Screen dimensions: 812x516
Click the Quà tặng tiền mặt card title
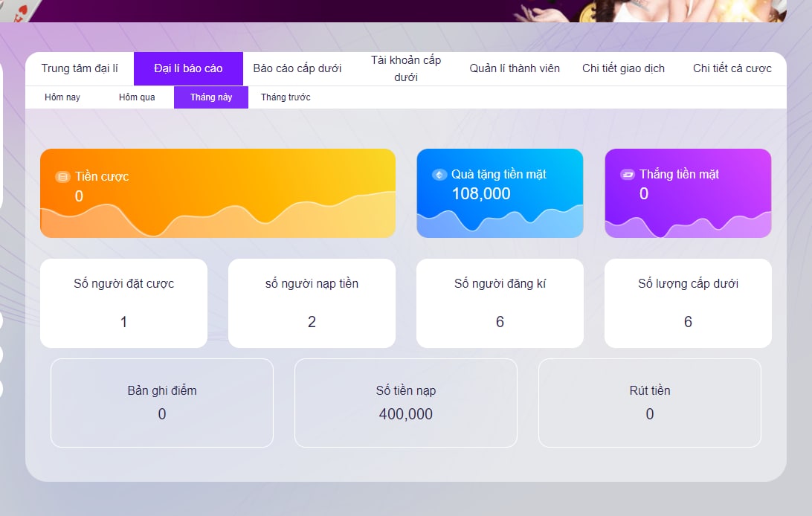pos(499,175)
